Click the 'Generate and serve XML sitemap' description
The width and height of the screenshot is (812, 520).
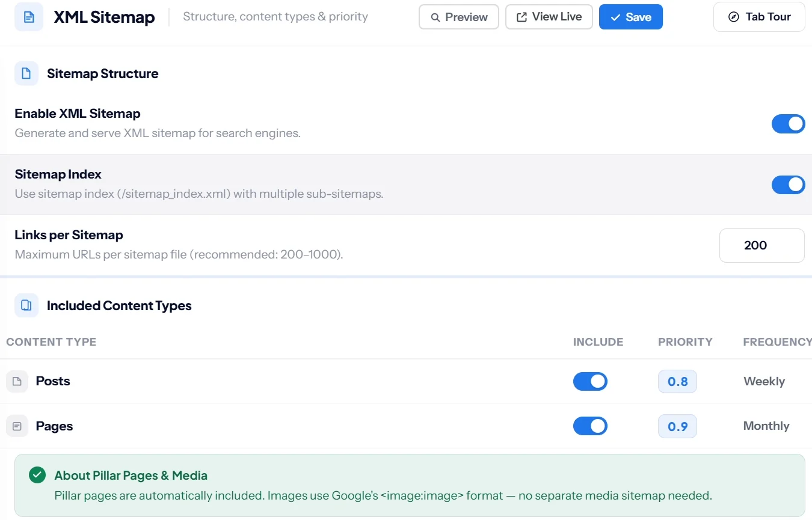pos(158,133)
